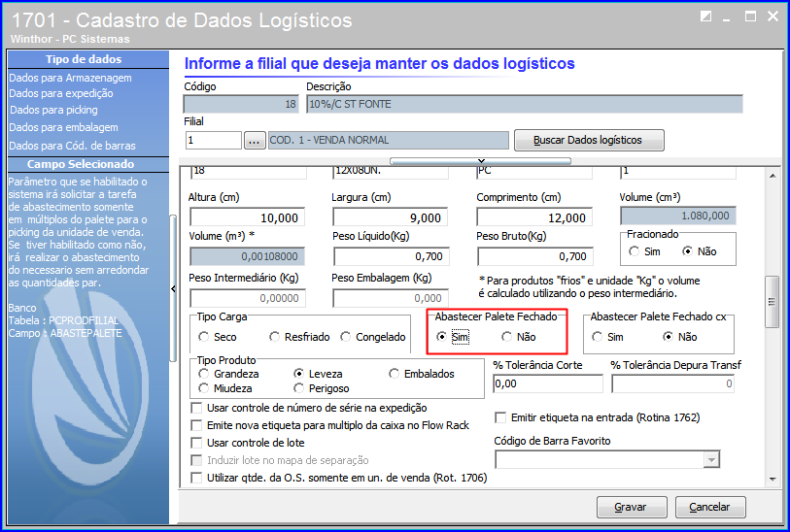Click the Peso Bruto(Kg) field
Viewport: 790px width, 532px height.
point(535,256)
